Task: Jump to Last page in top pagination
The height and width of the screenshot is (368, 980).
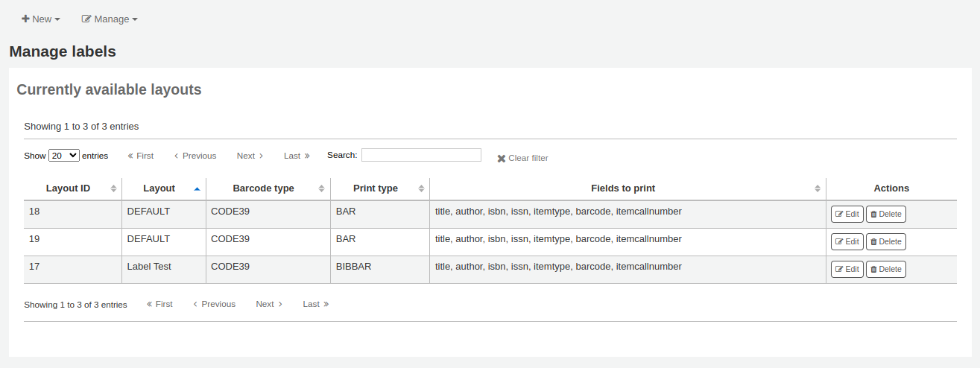Action: pyautogui.click(x=297, y=156)
